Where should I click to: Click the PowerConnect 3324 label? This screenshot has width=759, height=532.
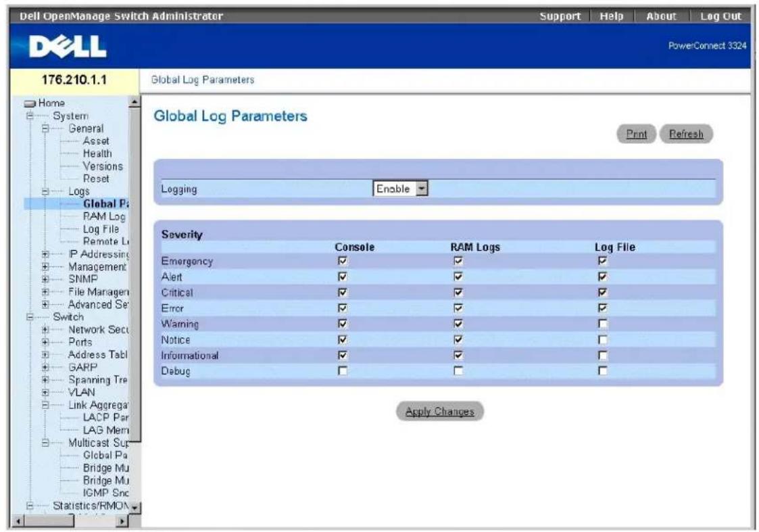[x=707, y=45]
